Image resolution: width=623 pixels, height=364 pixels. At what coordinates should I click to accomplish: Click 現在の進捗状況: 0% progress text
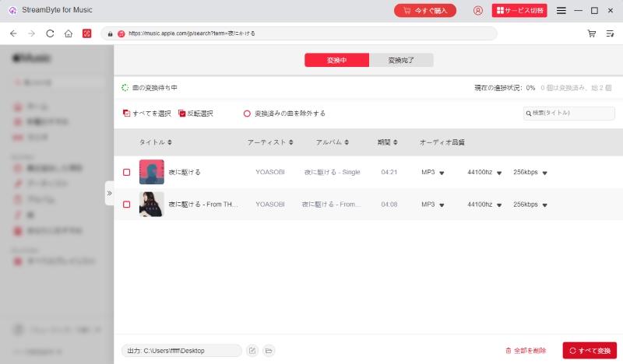coord(505,88)
